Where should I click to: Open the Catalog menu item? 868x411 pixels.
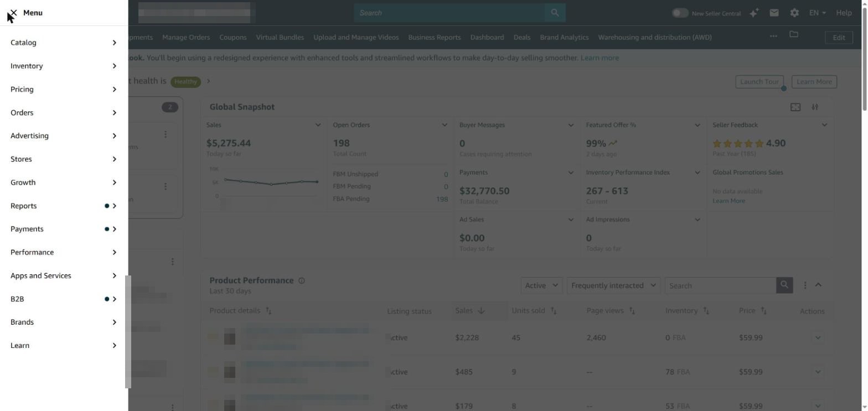[x=64, y=43]
